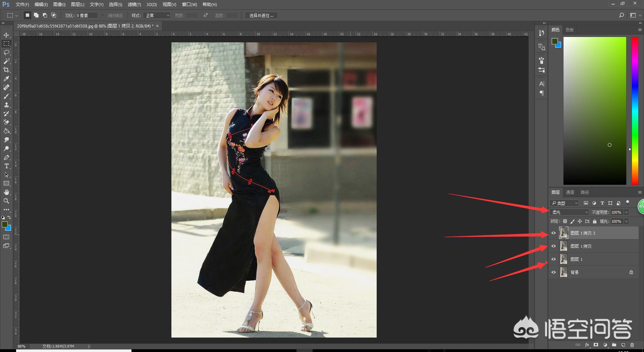Open layer filter 类型 dropdown
Screen dimensions: 644x352
(565, 203)
